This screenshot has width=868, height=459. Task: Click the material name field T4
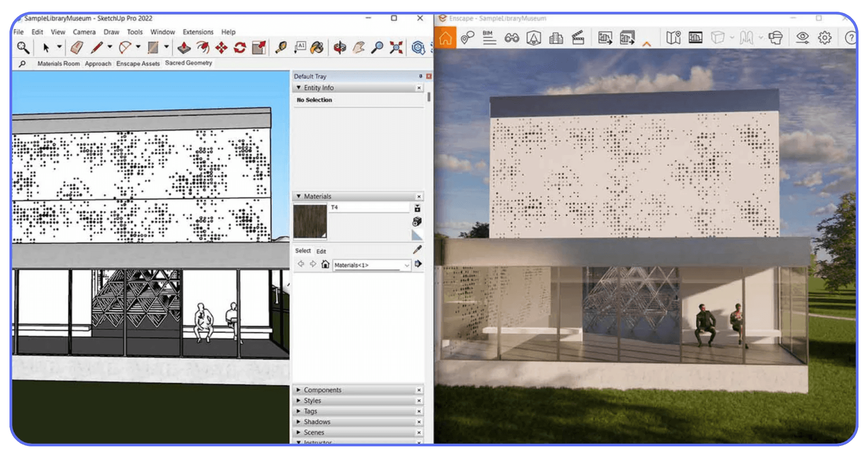369,208
